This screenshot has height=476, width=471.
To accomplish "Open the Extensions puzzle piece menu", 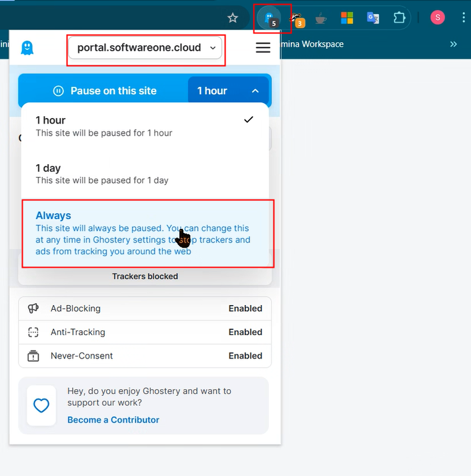I will click(399, 18).
